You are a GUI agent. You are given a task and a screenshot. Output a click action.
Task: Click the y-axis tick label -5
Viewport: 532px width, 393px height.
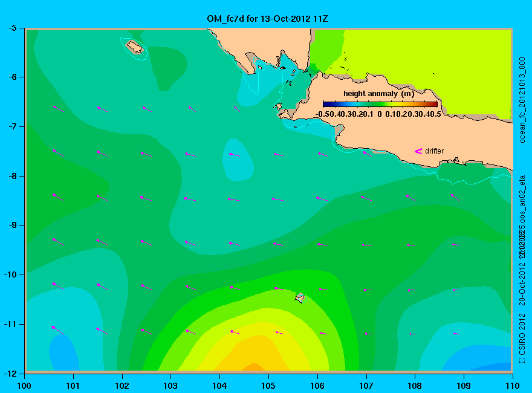pyautogui.click(x=12, y=28)
